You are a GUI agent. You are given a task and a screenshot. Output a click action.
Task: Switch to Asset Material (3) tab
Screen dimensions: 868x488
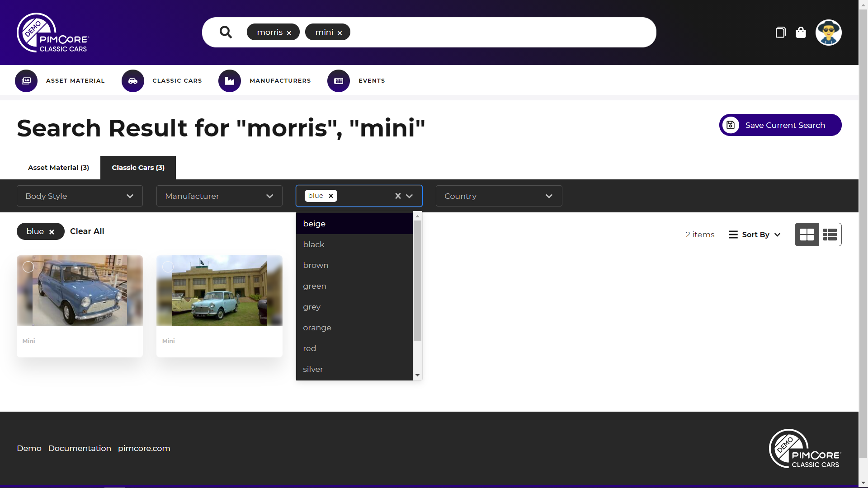click(59, 168)
